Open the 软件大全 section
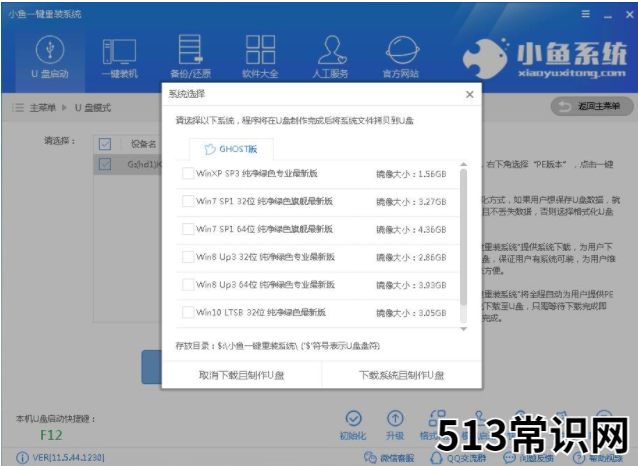 tap(260, 57)
